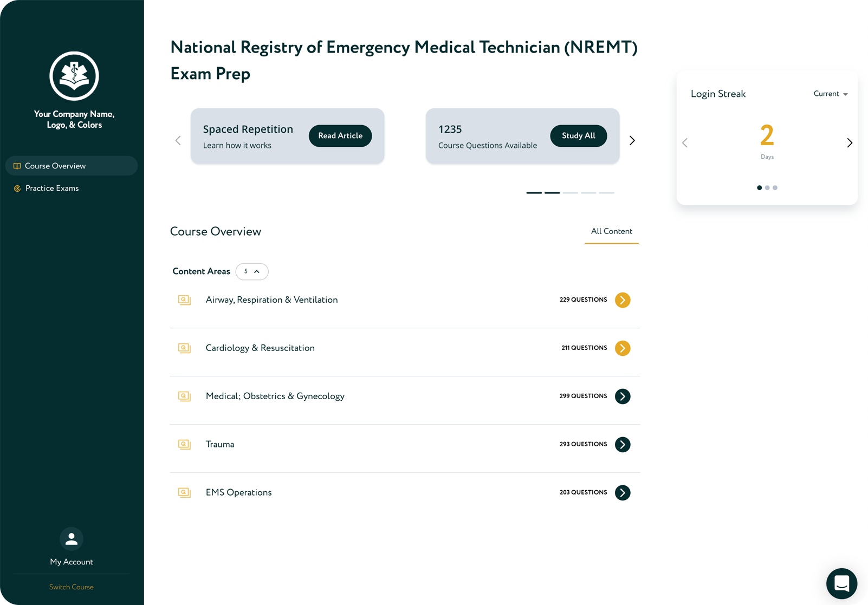Click the Trauma row content icon
The image size is (868, 605).
pyautogui.click(x=184, y=445)
